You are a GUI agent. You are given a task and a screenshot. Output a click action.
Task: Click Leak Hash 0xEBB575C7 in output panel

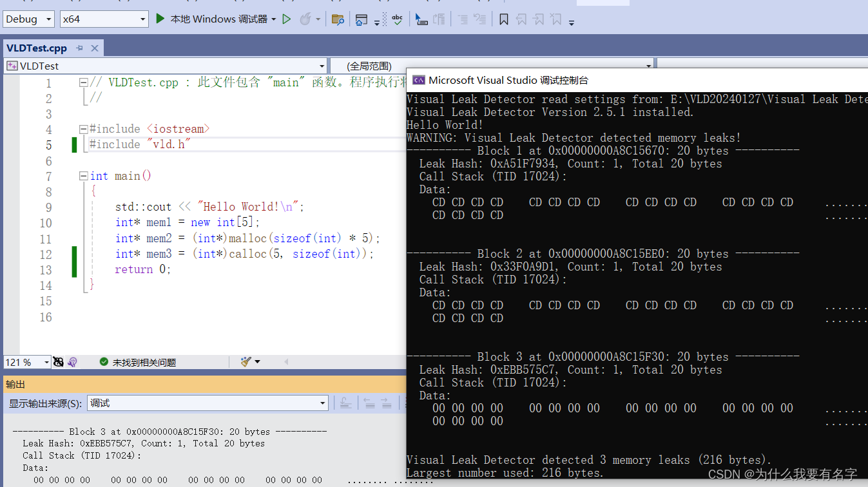(x=144, y=443)
